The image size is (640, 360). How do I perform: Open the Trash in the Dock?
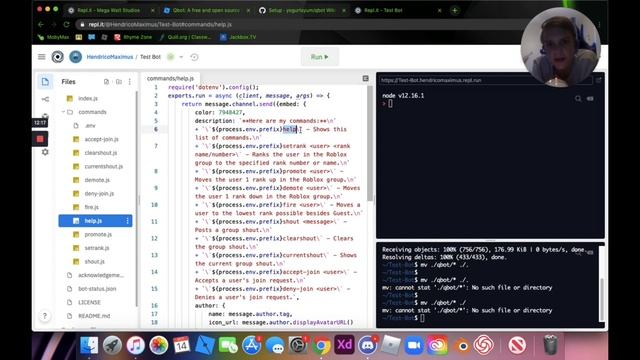(551, 345)
